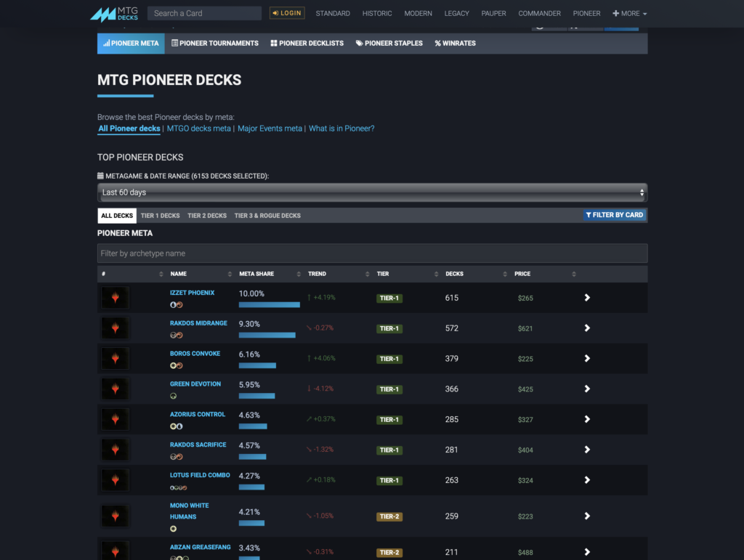
Task: Click the Green Devotion deck thumbnail
Action: tap(115, 389)
